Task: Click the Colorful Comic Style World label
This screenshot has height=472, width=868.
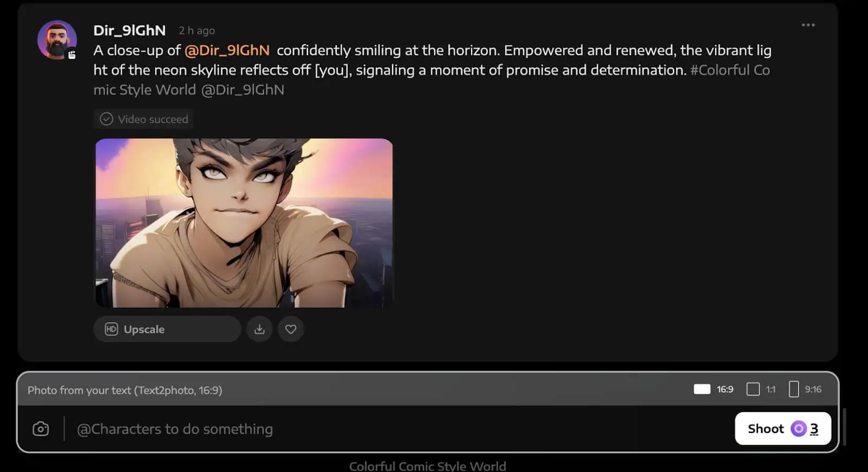Action: [x=427, y=466]
